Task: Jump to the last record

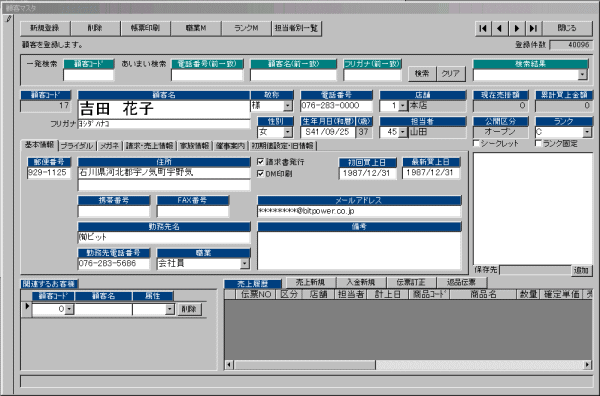Action: [x=533, y=28]
